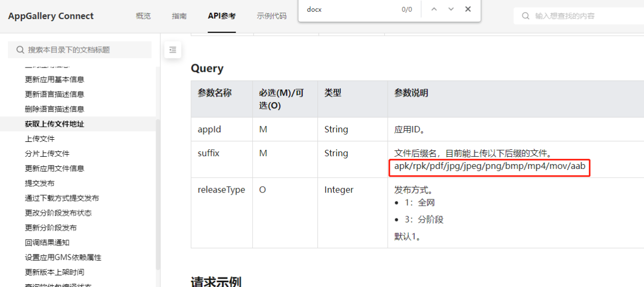Open the 指南 tab

pos(179,16)
